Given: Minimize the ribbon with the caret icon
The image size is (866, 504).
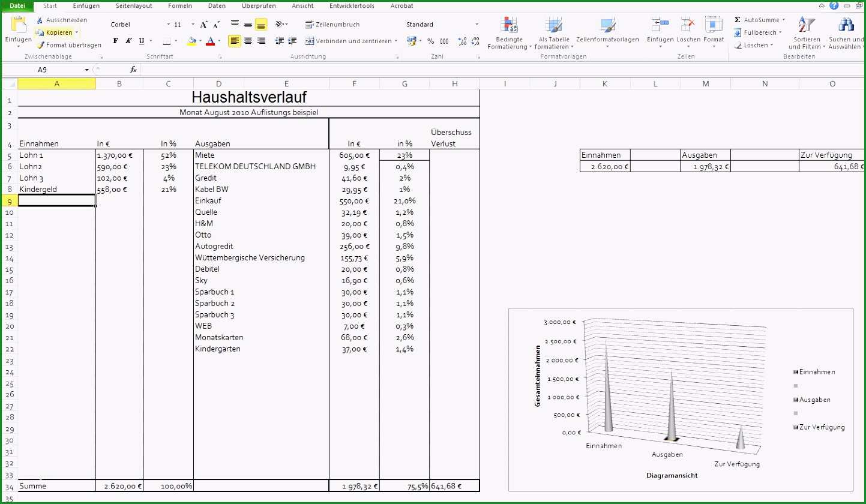Looking at the screenshot, I should [822, 5].
